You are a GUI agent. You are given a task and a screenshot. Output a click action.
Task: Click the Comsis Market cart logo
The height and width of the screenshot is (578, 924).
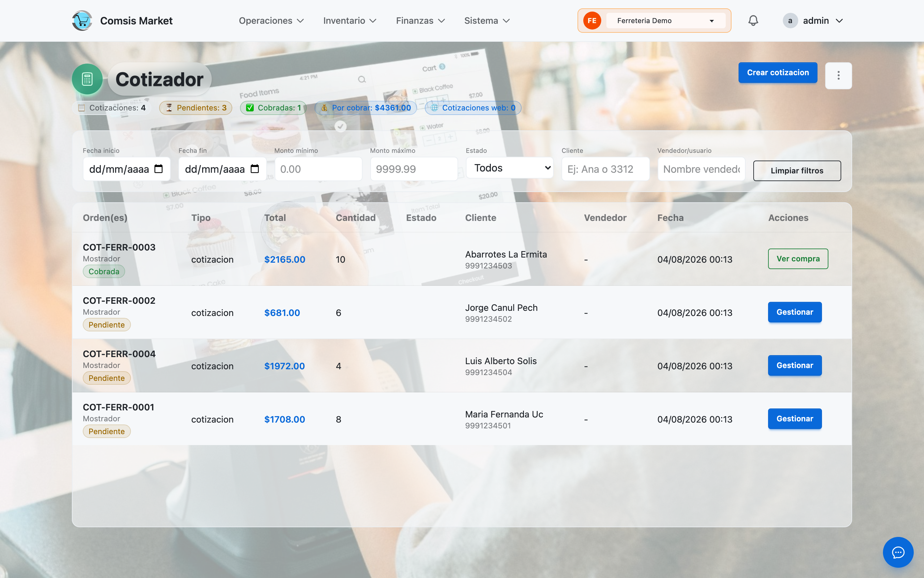click(82, 21)
